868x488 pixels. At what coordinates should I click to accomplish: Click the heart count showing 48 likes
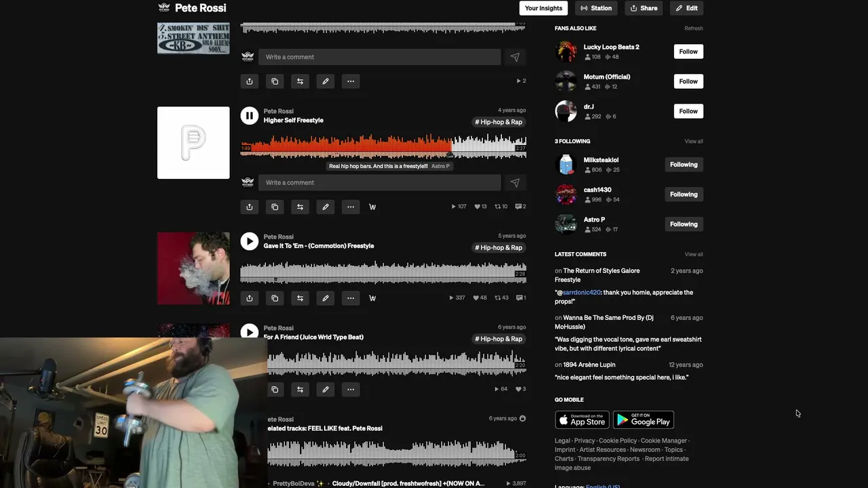coord(480,298)
